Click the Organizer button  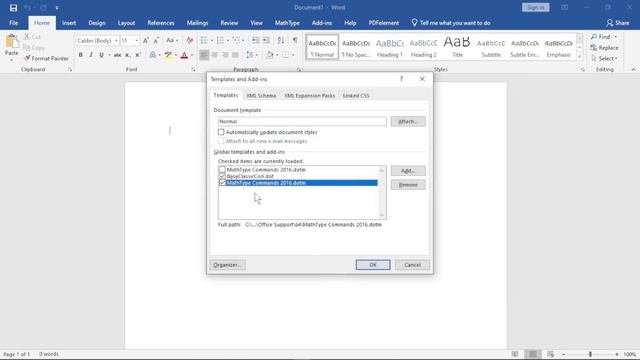click(227, 265)
